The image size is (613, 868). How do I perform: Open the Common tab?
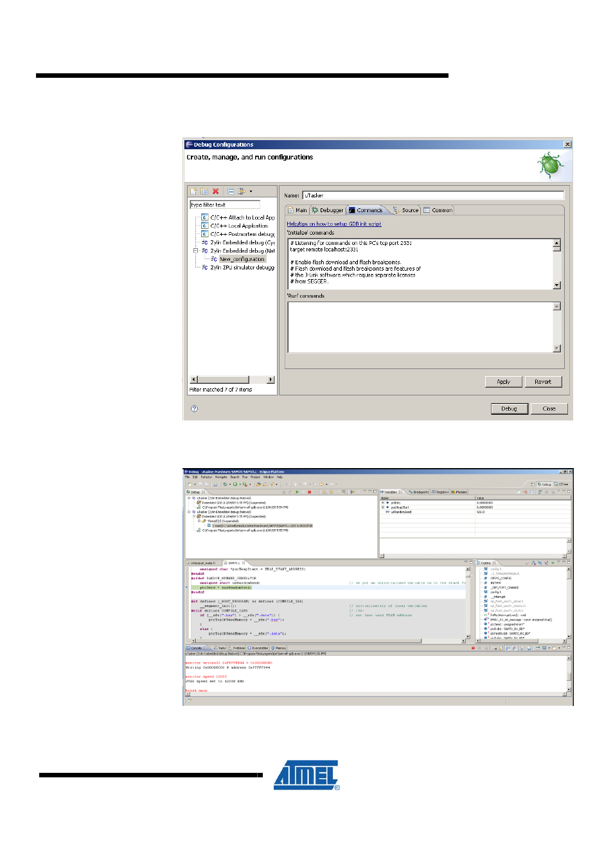438,210
